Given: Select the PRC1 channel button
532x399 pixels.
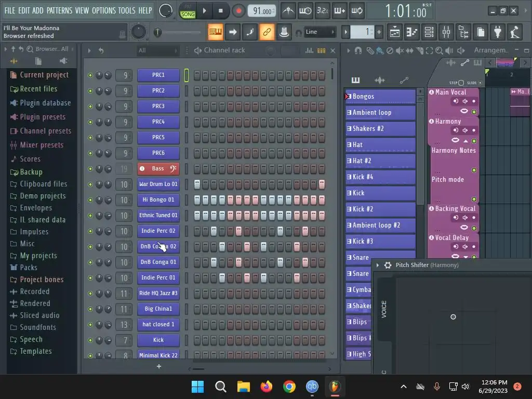Looking at the screenshot, I should (x=158, y=75).
